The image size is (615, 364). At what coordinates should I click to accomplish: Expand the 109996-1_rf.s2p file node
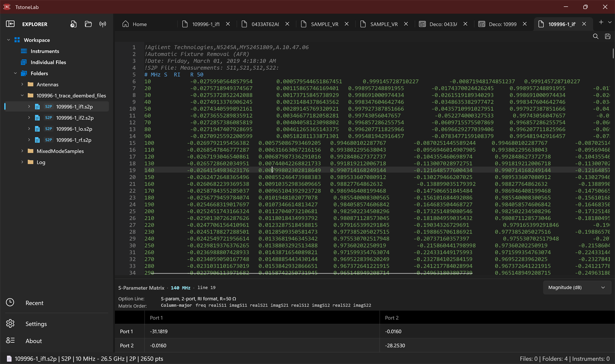29,140
